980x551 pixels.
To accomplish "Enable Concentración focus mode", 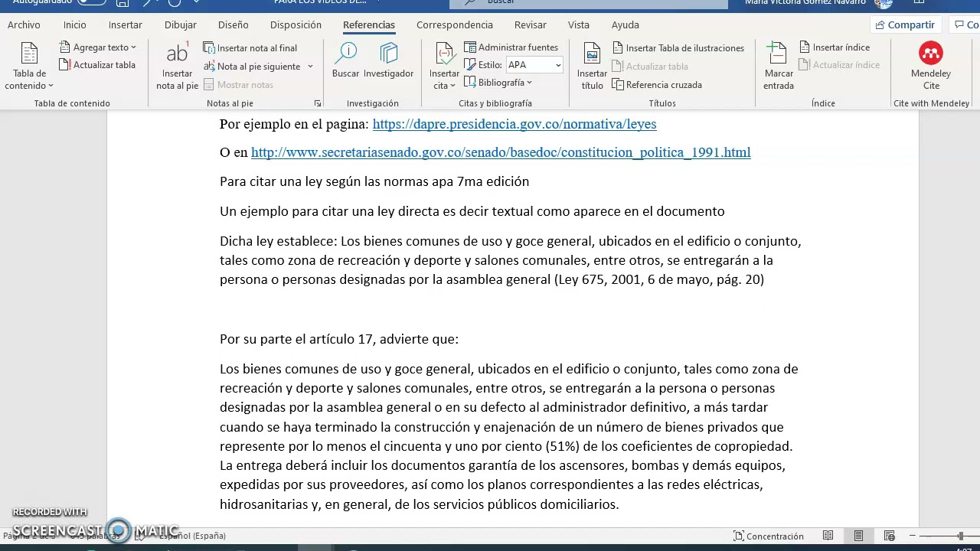I will (x=768, y=536).
